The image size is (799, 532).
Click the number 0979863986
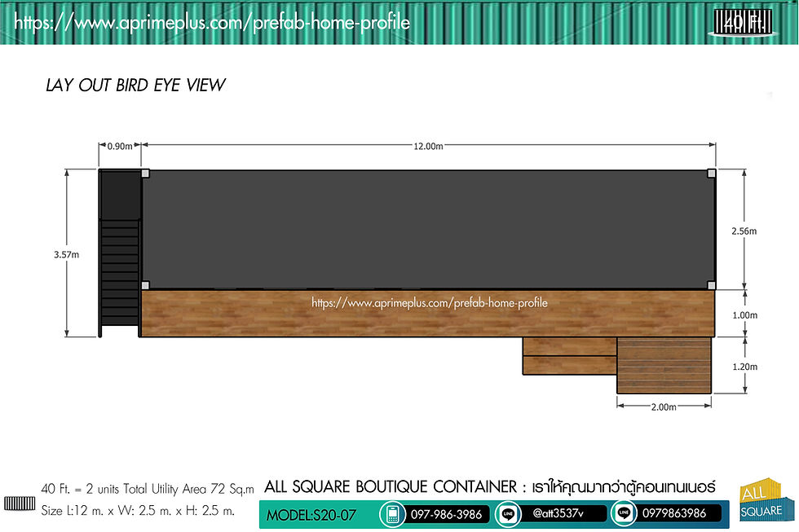pos(673,513)
